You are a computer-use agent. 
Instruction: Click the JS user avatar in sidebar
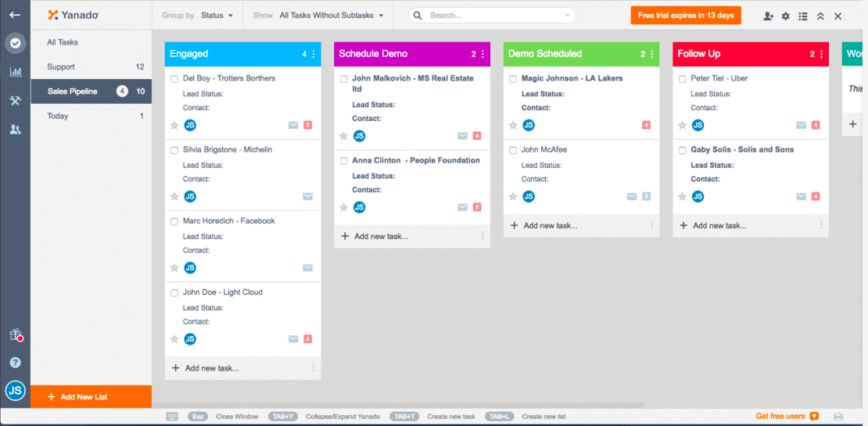point(16,391)
